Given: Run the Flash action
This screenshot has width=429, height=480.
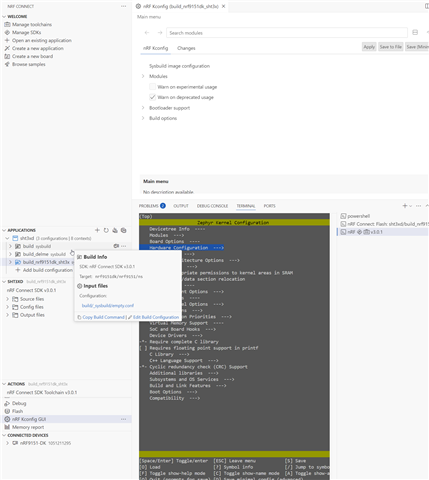Looking at the screenshot, I should tap(17, 412).
